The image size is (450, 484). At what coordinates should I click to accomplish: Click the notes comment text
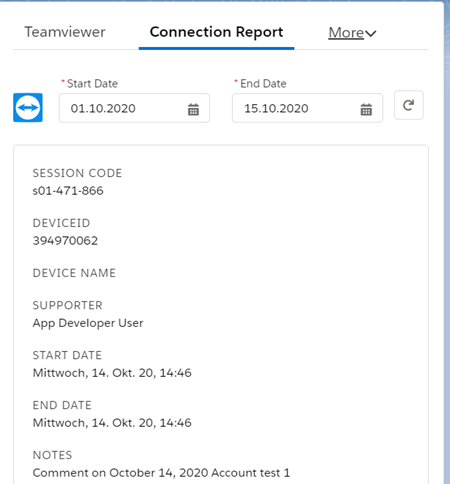(x=161, y=473)
